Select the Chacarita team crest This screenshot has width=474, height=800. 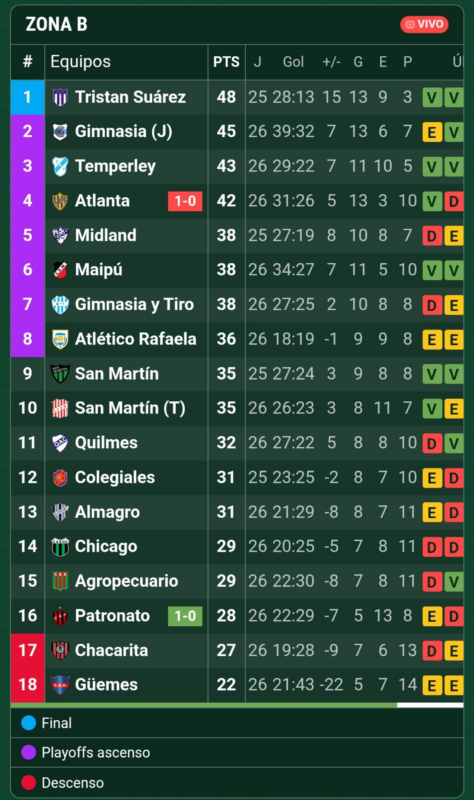60,651
